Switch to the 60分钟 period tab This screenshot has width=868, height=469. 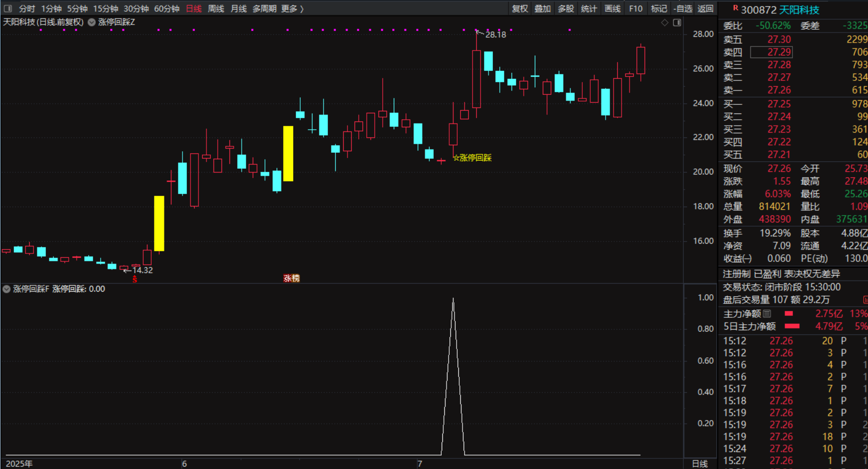[x=167, y=9]
